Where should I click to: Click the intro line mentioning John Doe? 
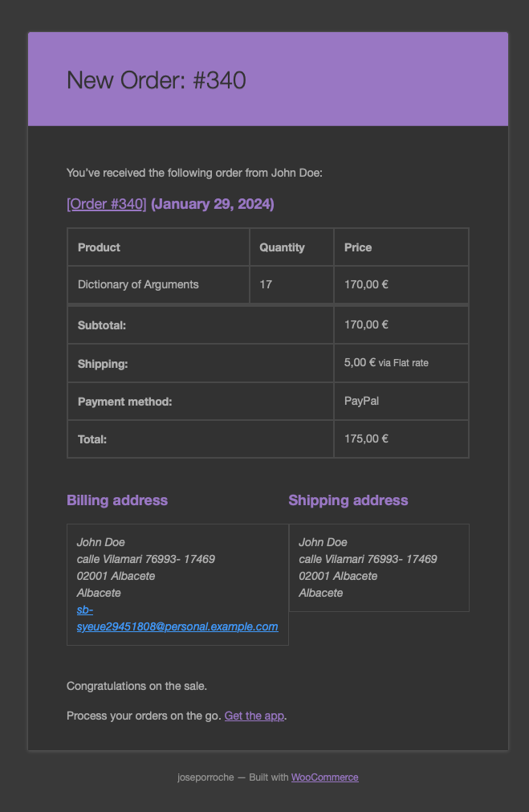click(x=194, y=172)
